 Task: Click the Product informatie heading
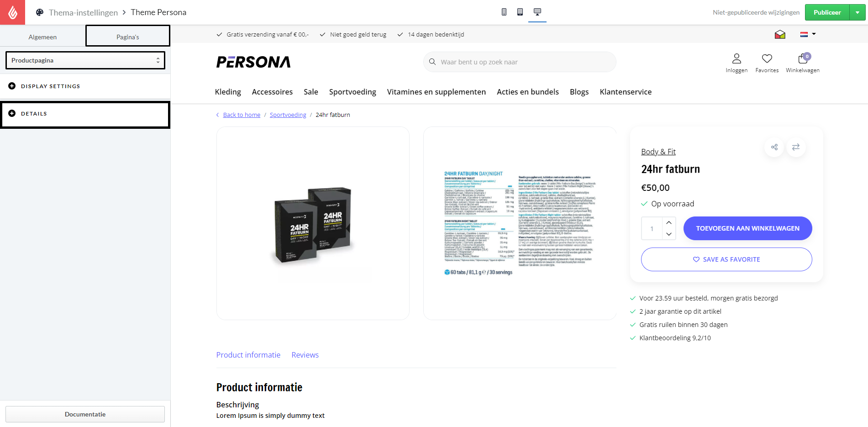259,387
